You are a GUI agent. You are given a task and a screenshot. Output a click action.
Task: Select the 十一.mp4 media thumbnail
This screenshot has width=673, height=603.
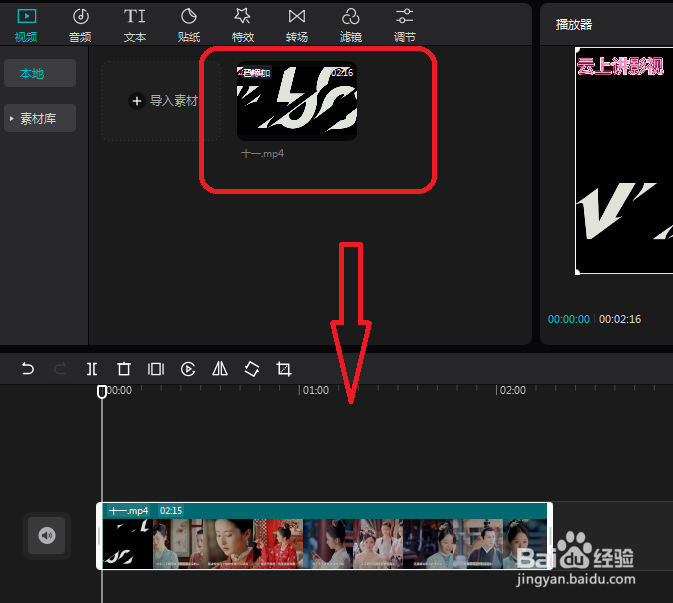point(297,101)
